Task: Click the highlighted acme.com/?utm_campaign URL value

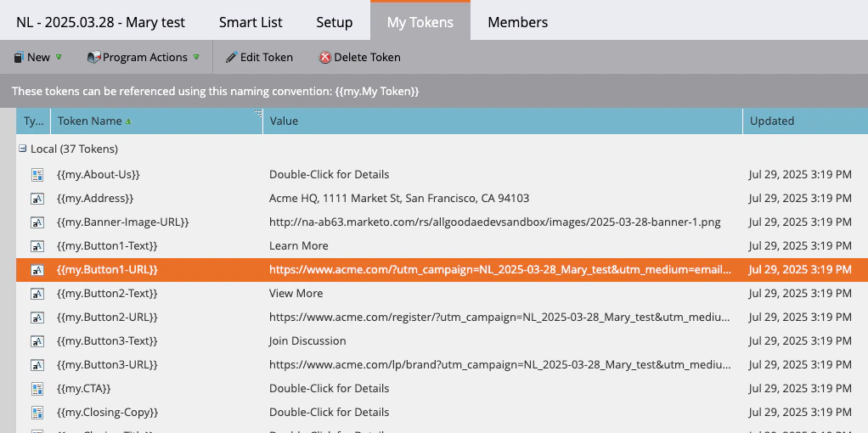Action: pyautogui.click(x=500, y=270)
